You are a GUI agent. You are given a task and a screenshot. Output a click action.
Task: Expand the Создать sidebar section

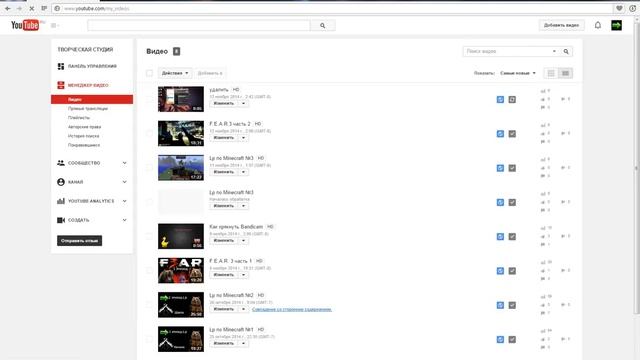[x=124, y=220]
